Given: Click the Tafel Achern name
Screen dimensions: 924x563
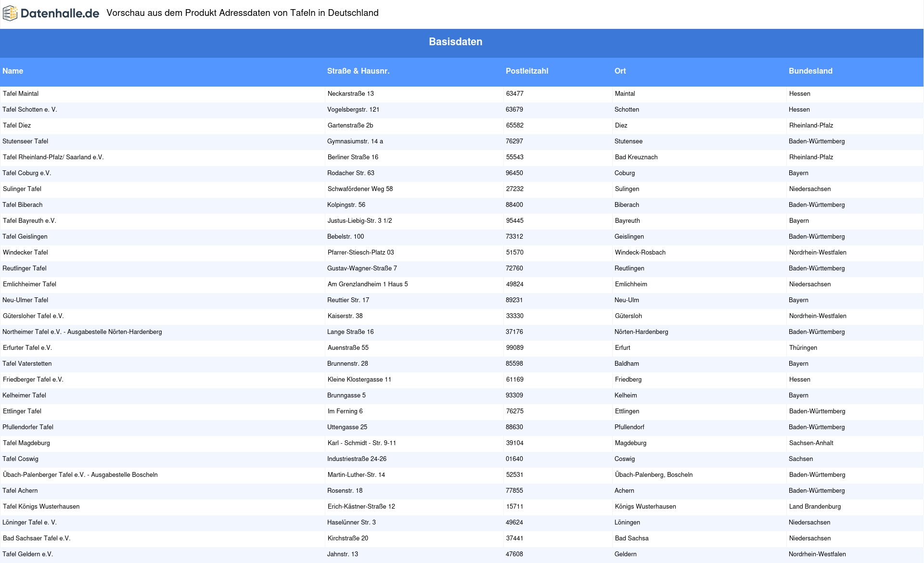Looking at the screenshot, I should 20,491.
